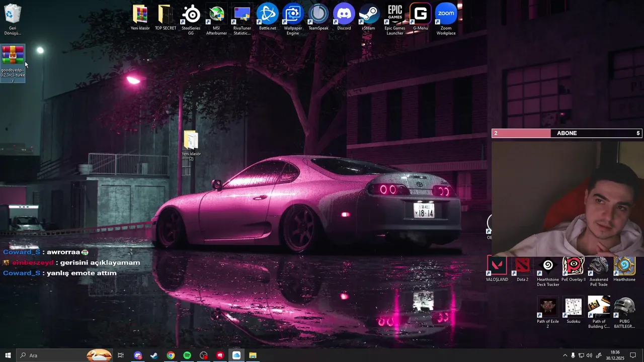Launch the VALOŞLAND shortcut
The image size is (644, 362).
[497, 269]
